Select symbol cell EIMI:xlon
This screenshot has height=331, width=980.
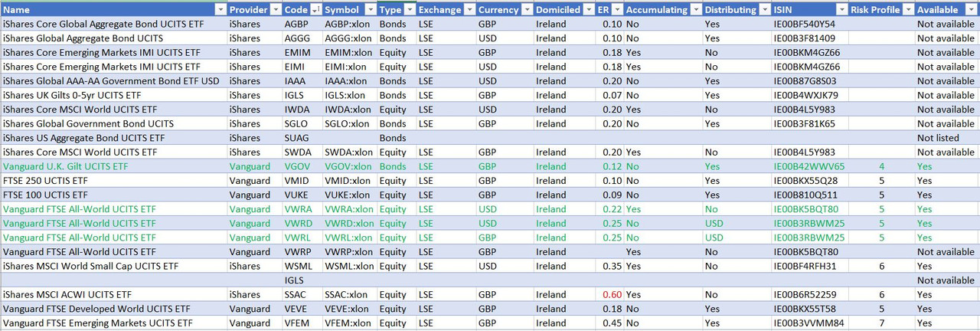click(x=350, y=67)
